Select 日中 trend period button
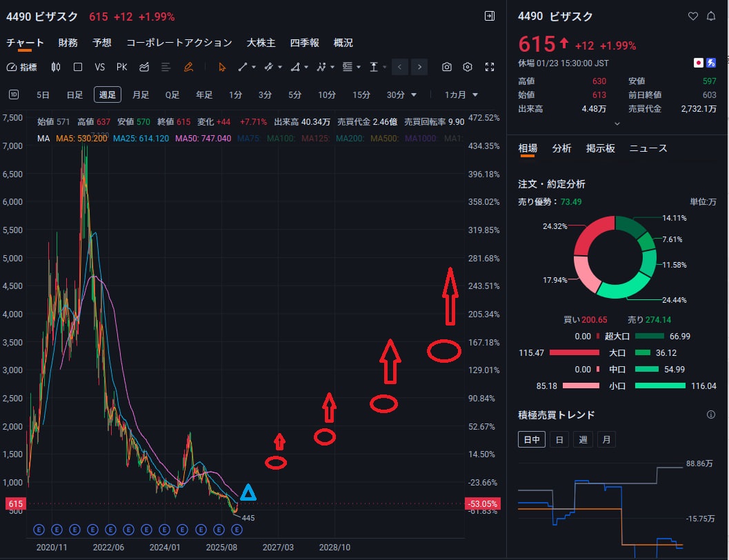This screenshot has height=560, width=729. click(x=532, y=439)
